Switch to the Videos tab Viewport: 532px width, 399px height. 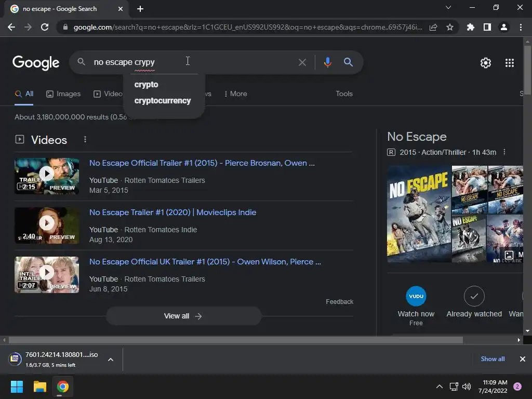(108, 94)
